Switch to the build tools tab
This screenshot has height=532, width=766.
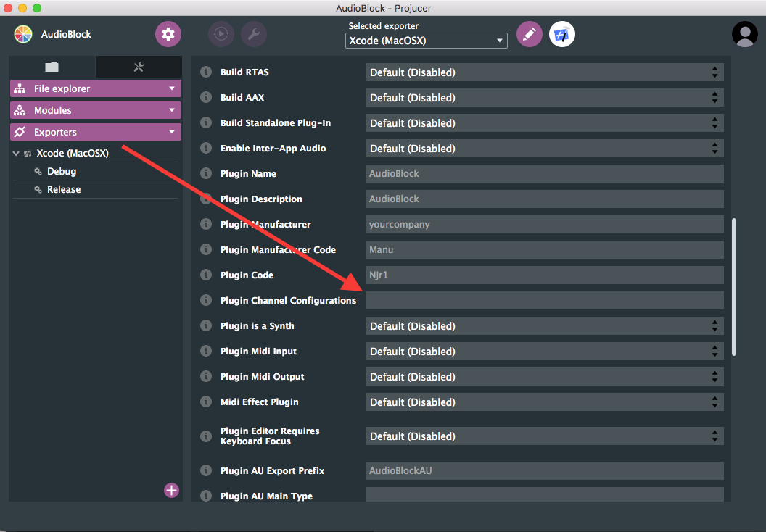[139, 67]
